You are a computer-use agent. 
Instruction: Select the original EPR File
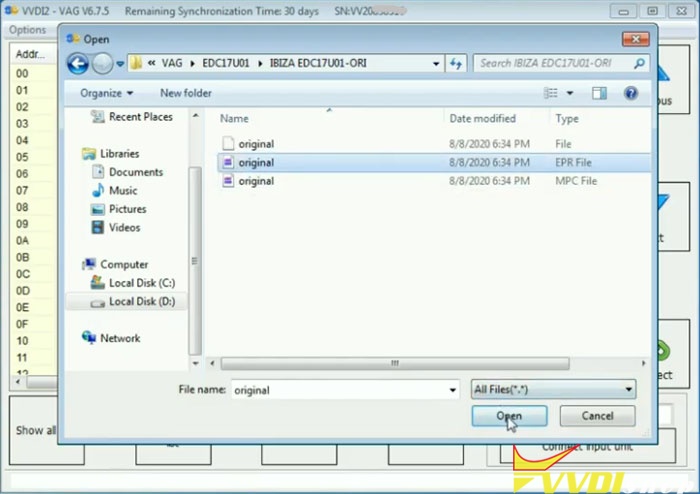tap(433, 162)
